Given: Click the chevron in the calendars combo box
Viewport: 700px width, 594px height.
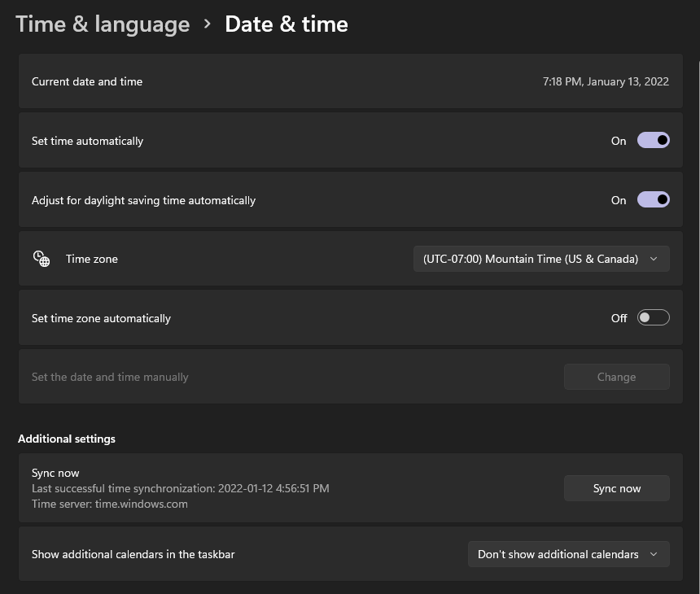Looking at the screenshot, I should point(654,554).
